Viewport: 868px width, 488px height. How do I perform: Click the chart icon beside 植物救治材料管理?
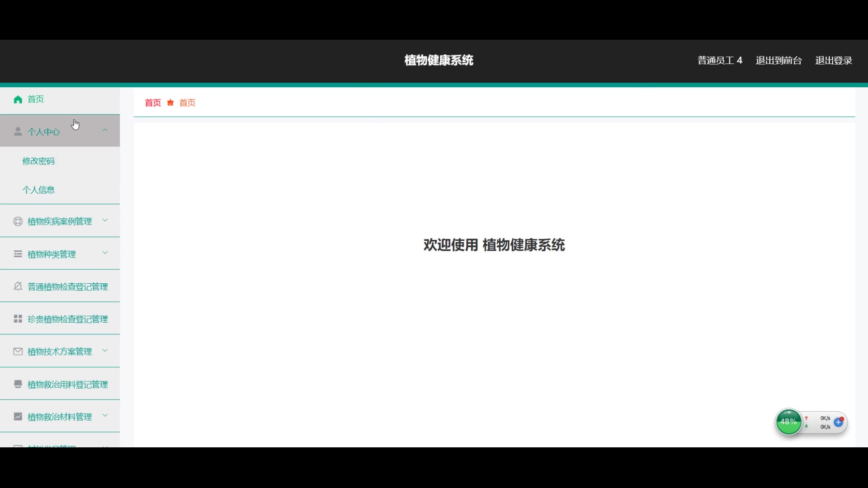(18, 417)
